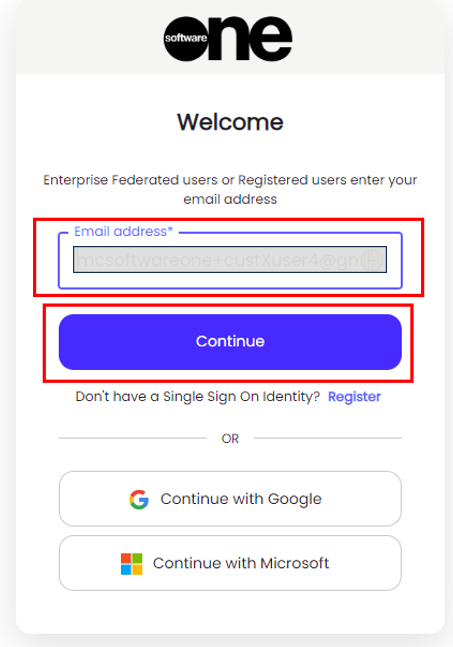Image resolution: width=453 pixels, height=647 pixels.
Task: Sign in via Continue with Google button
Action: click(230, 499)
